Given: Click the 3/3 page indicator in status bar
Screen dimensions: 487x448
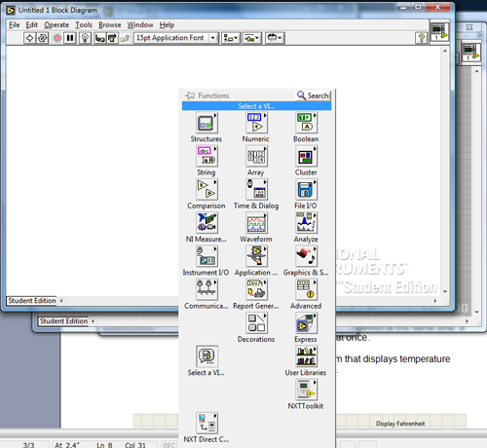Looking at the screenshot, I should click(x=28, y=445).
